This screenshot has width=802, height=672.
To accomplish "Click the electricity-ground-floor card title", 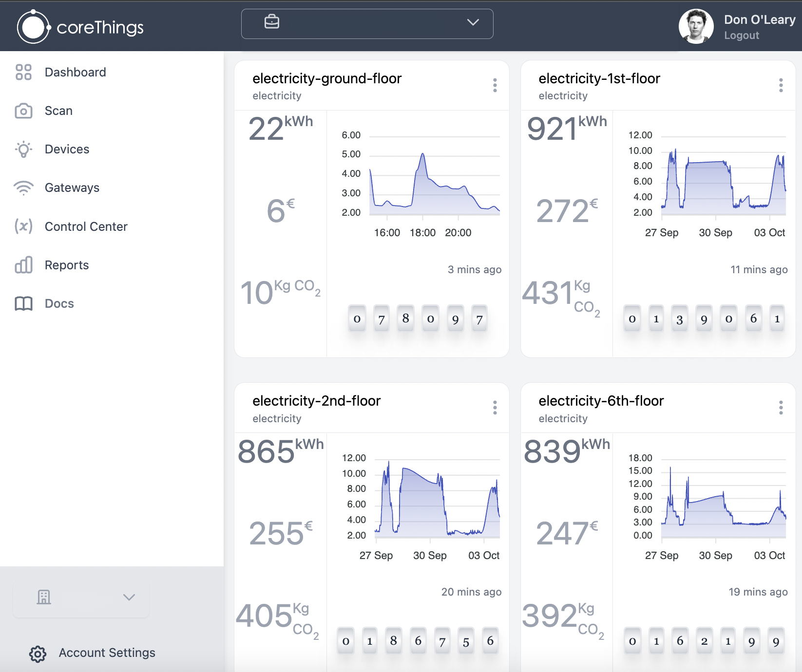I will click(x=327, y=78).
